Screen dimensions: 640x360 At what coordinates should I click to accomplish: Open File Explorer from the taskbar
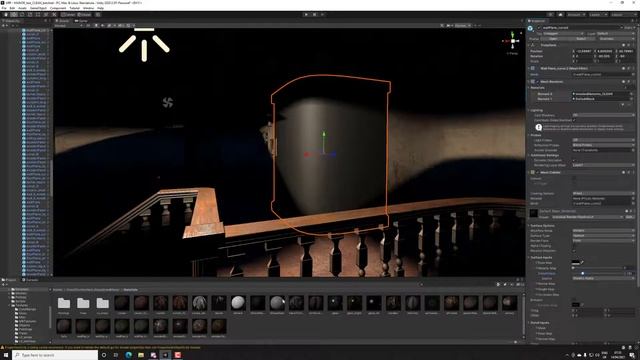pos(141,355)
